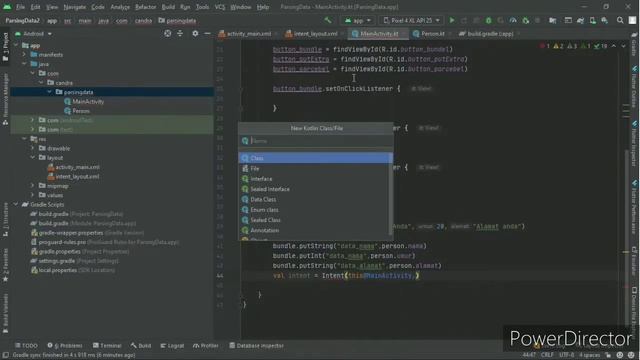Select local.properties in Gradle Scripts

click(x=57, y=270)
